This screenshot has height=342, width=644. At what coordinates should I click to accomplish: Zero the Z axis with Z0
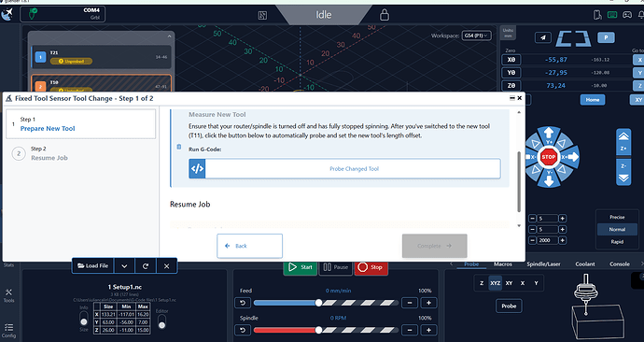[x=511, y=86]
